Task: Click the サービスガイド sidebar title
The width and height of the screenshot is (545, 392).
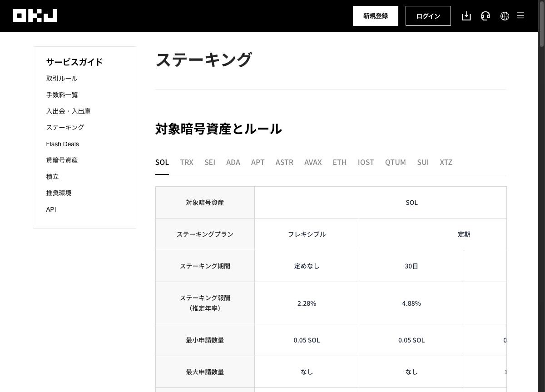Action: pos(74,62)
